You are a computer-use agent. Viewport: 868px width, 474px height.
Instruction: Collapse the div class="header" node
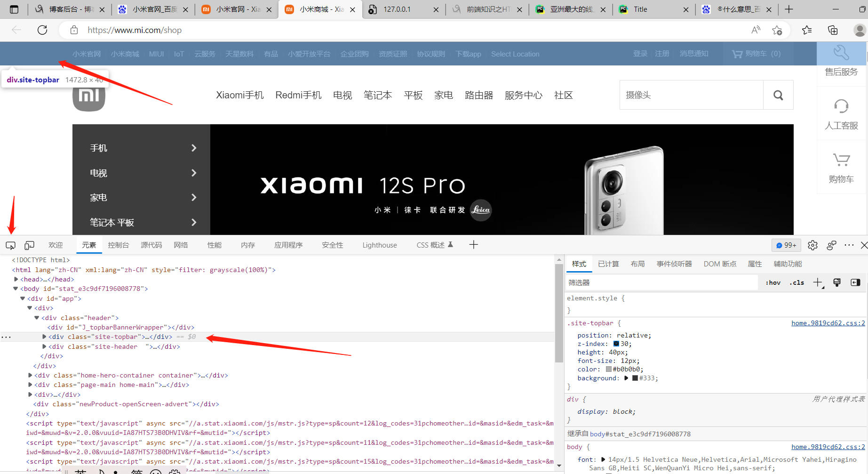click(37, 318)
